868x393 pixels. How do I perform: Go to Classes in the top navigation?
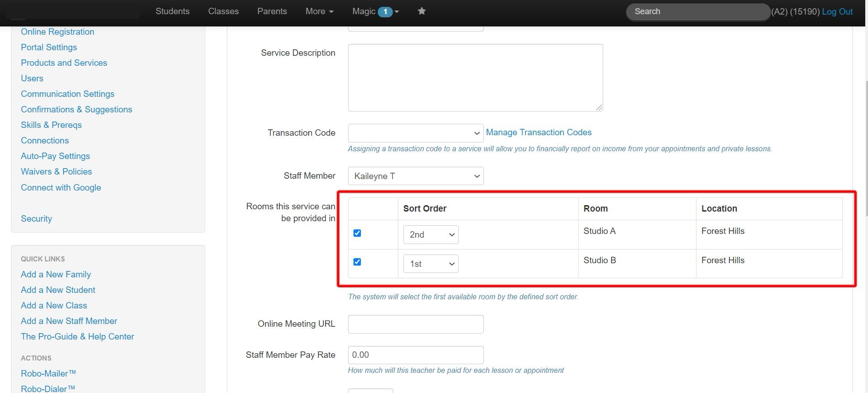(x=223, y=11)
